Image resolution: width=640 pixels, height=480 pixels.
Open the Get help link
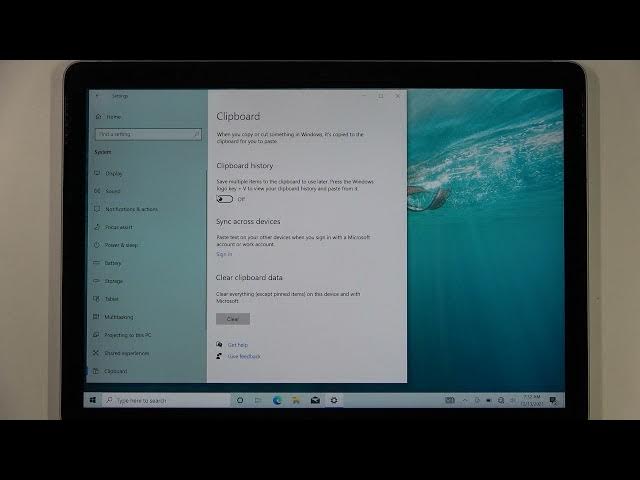[x=237, y=345]
